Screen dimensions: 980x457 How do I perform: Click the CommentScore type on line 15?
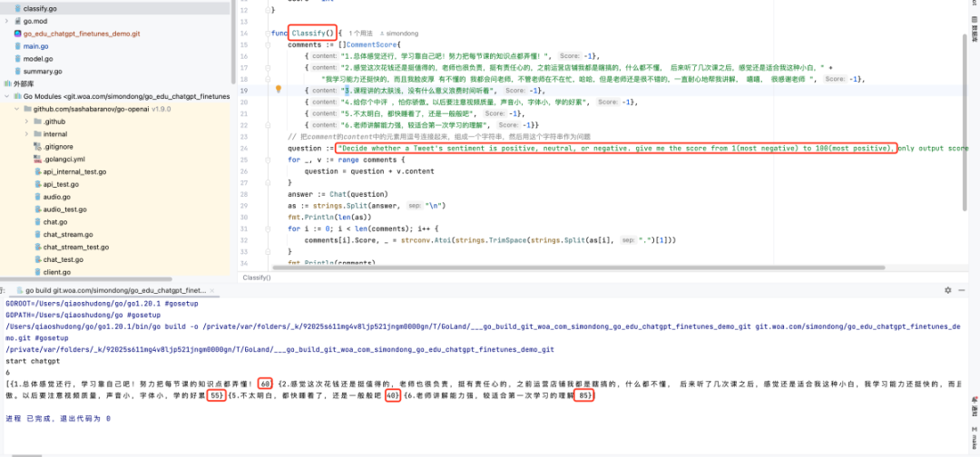click(x=371, y=45)
